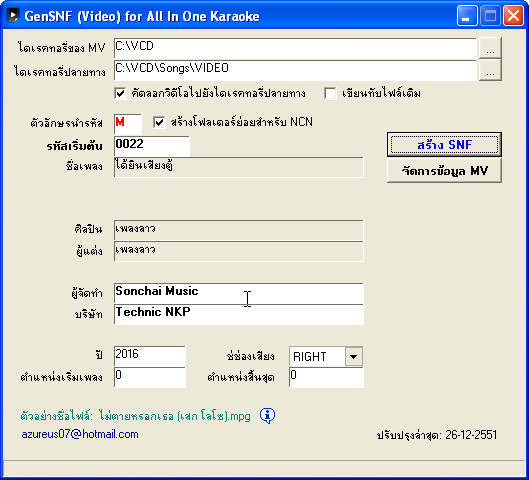The height and width of the screenshot is (480, 529).
Task: Toggle copy video to destination directory checkbox
Action: pos(120,93)
